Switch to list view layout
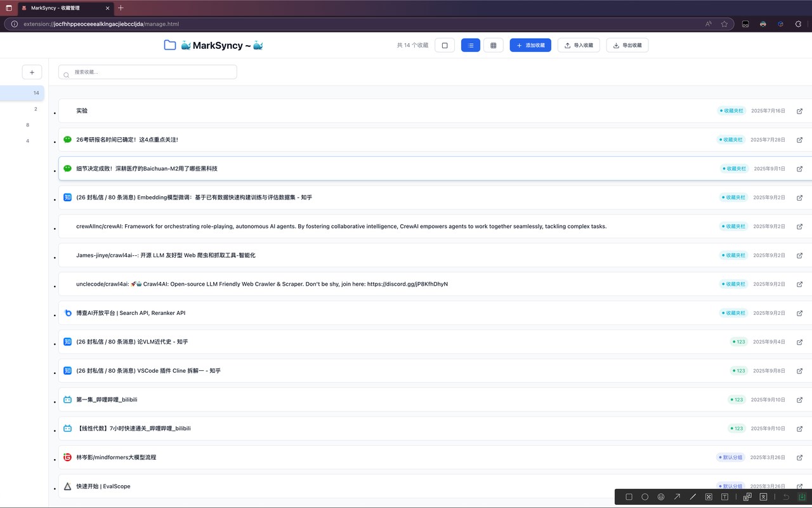This screenshot has height=508, width=812. pos(471,46)
